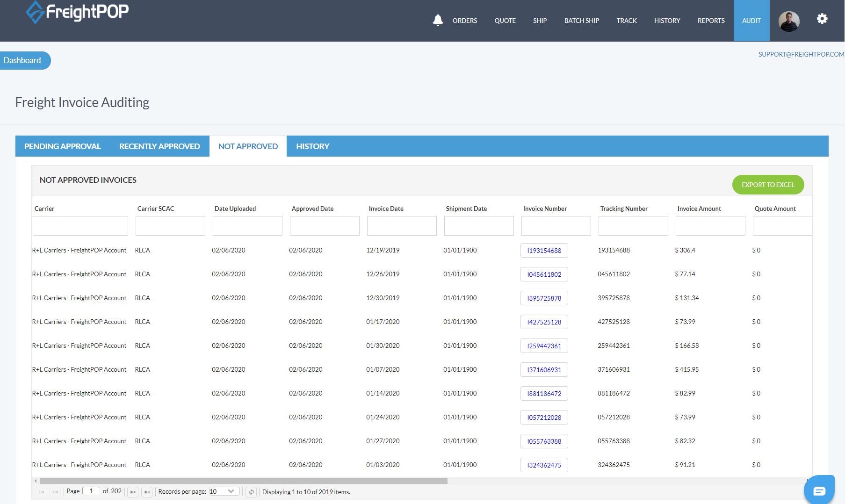The image size is (845, 504).
Task: Click the scrollbar left arrow
Action: tap(36, 481)
